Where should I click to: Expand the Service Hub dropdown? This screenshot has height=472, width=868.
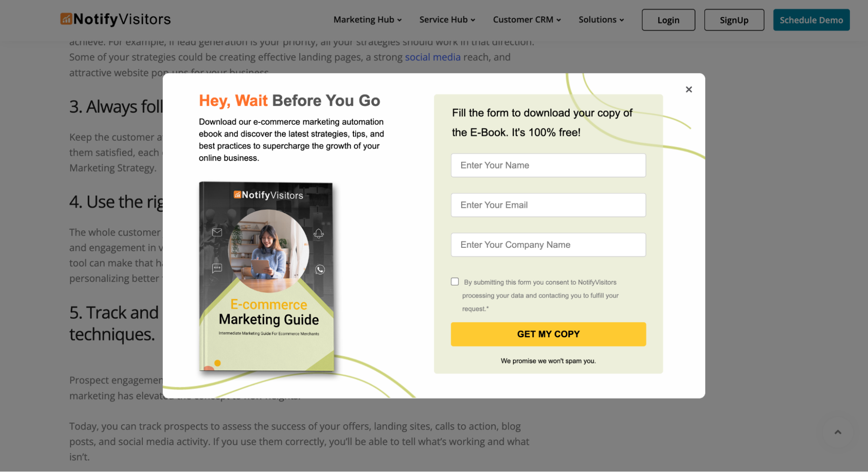click(447, 20)
